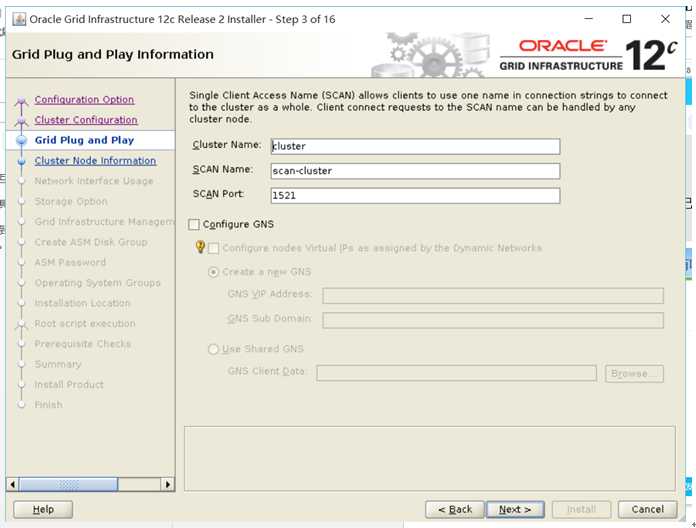Click the Configuration Option step bullet icon
Image resolution: width=696 pixels, height=528 pixels.
tap(21, 101)
